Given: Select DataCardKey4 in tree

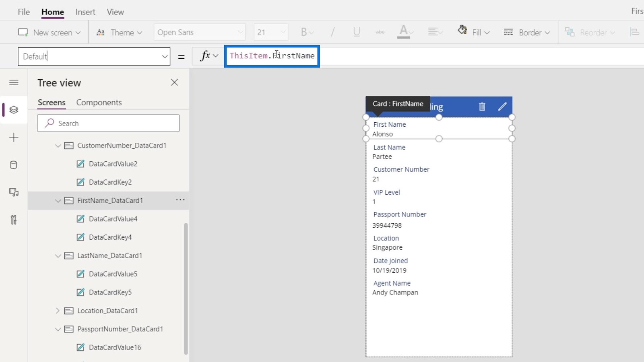Looking at the screenshot, I should (x=110, y=237).
